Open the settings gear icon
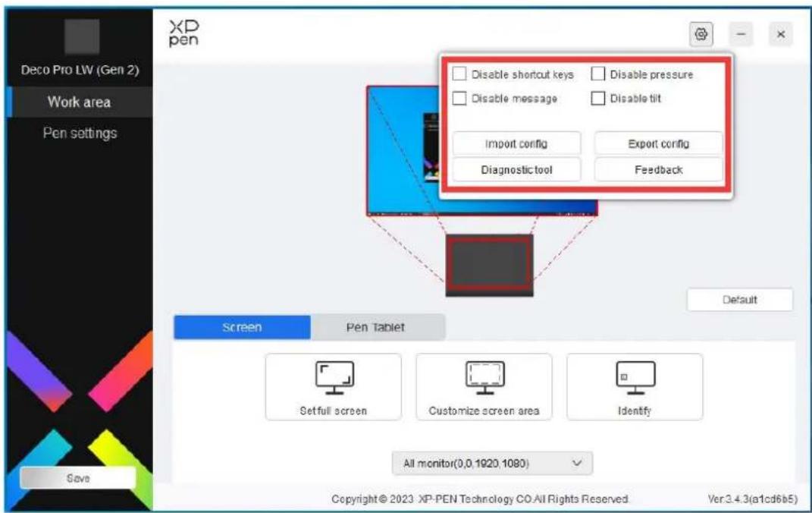812x513 pixels. point(701,35)
